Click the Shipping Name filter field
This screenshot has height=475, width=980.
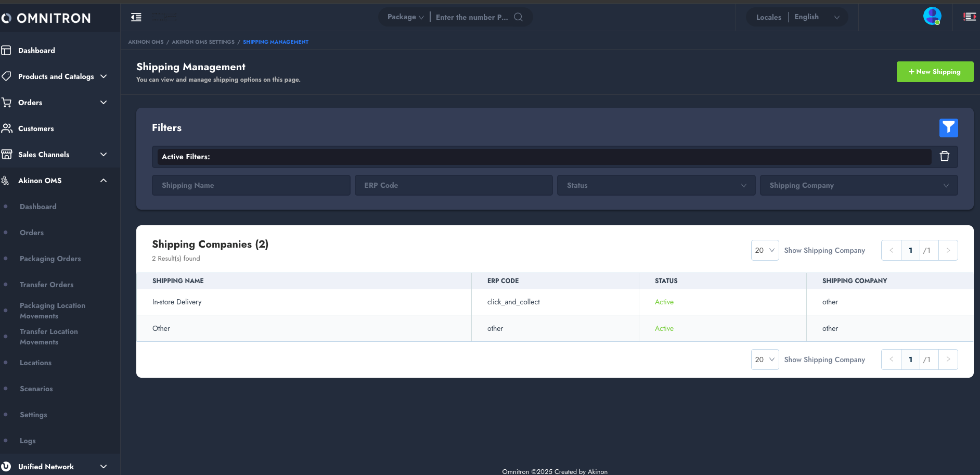251,185
